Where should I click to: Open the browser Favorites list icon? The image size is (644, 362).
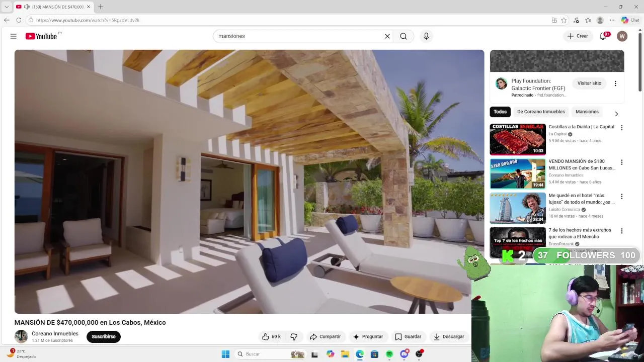pos(588,20)
